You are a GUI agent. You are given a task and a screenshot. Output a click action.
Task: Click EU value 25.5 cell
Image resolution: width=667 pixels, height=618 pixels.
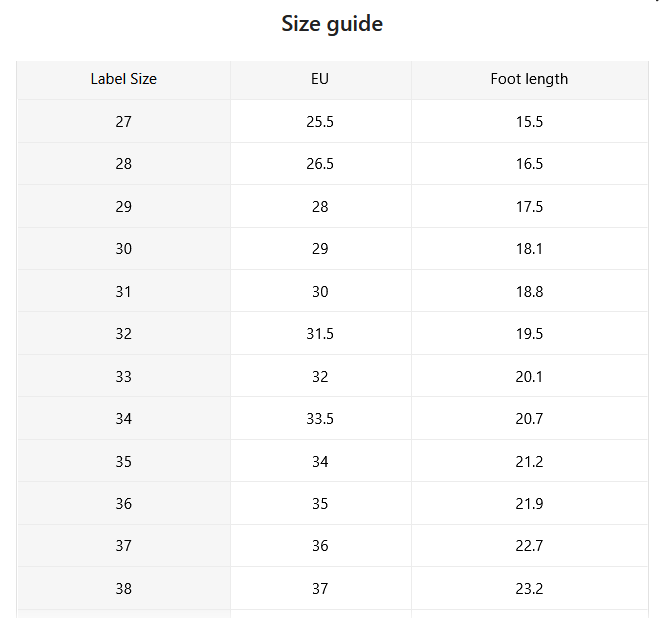click(x=320, y=122)
